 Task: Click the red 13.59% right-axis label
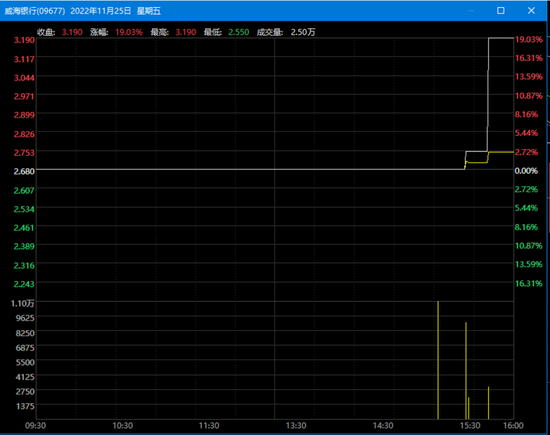(529, 76)
